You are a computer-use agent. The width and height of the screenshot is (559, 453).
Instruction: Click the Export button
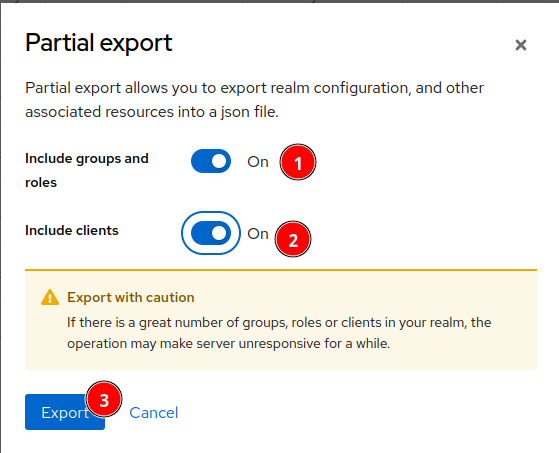(x=65, y=412)
